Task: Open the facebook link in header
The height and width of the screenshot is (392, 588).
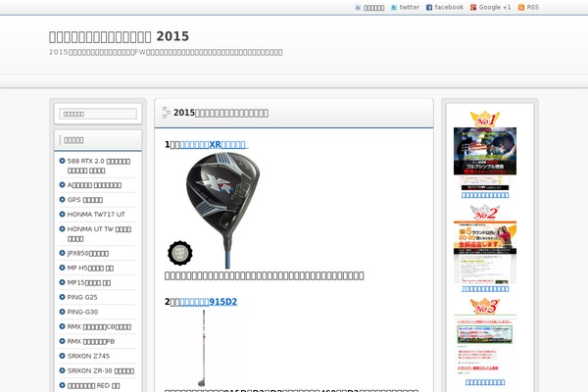Action: click(449, 7)
